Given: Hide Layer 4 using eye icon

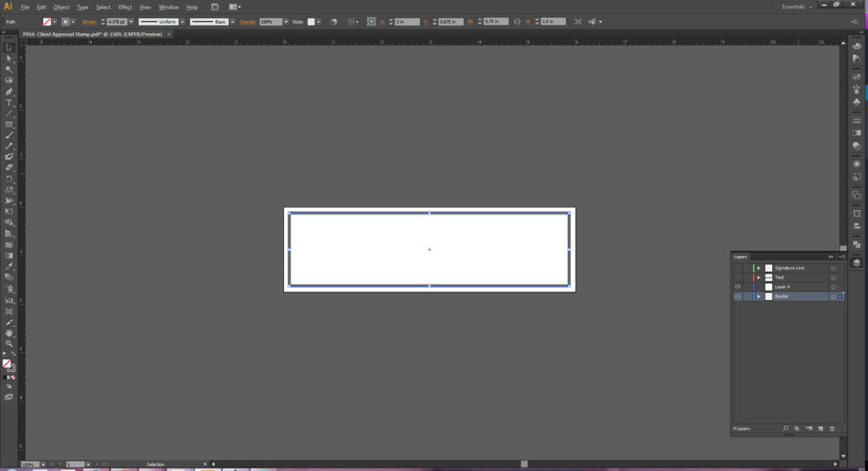Looking at the screenshot, I should [x=737, y=286].
